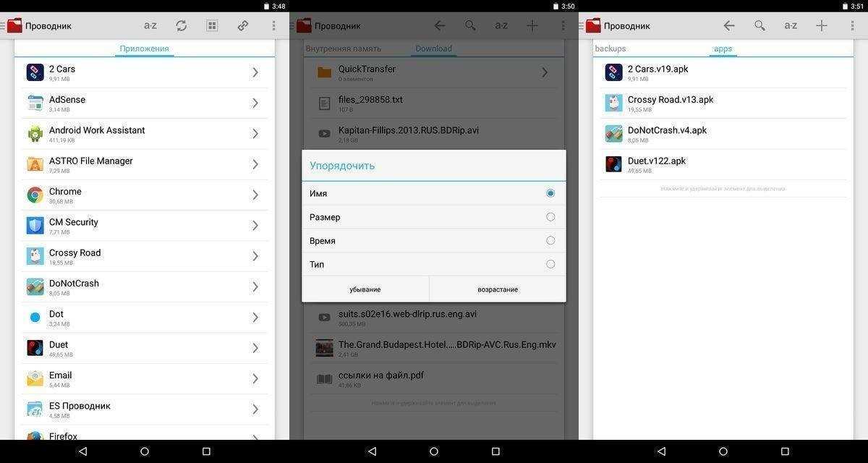
Task: Click the chain link icon in toolbar
Action: pos(243,25)
